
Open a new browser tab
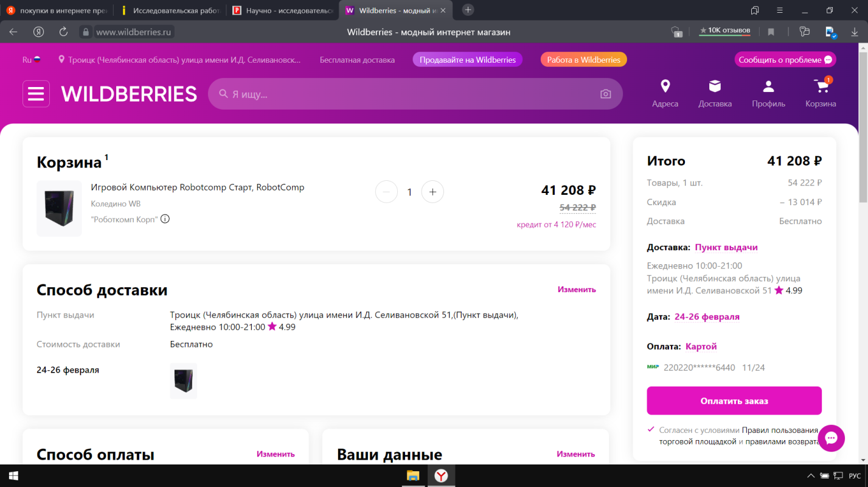click(x=468, y=10)
